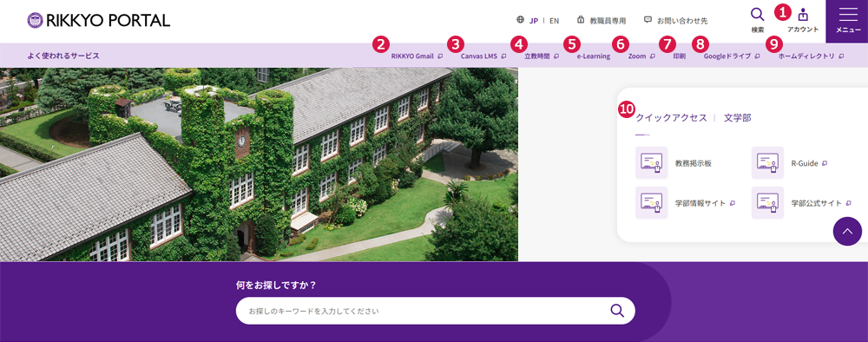Click the よく使われるサービス label
This screenshot has width=868, height=342.
pyautogui.click(x=63, y=56)
